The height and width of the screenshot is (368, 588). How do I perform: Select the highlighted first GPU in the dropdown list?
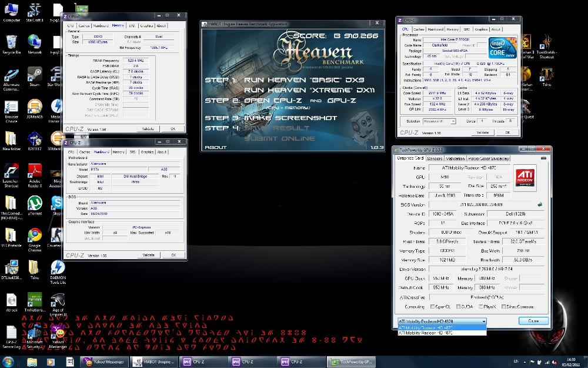click(442, 327)
